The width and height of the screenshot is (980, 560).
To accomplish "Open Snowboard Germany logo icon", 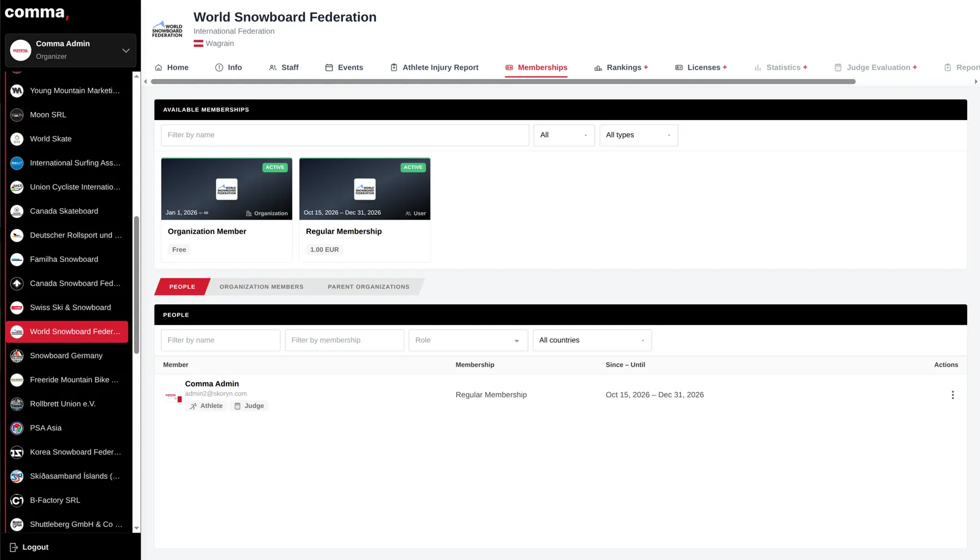I will [17, 356].
